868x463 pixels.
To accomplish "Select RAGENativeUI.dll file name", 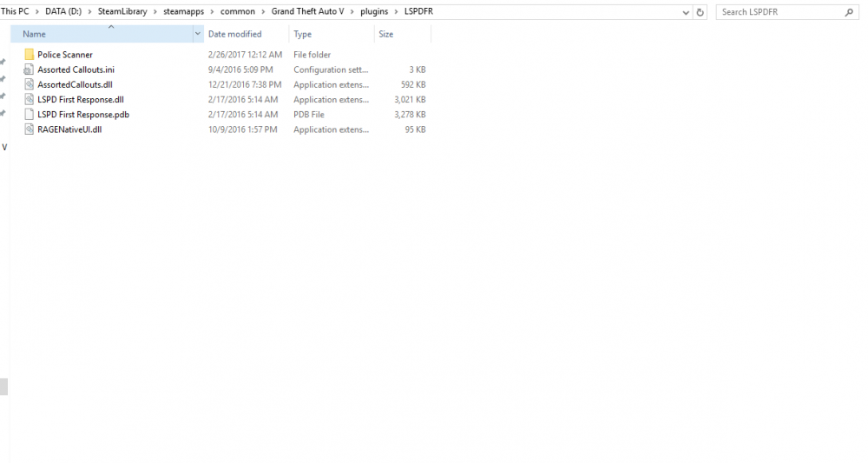I will 69,129.
